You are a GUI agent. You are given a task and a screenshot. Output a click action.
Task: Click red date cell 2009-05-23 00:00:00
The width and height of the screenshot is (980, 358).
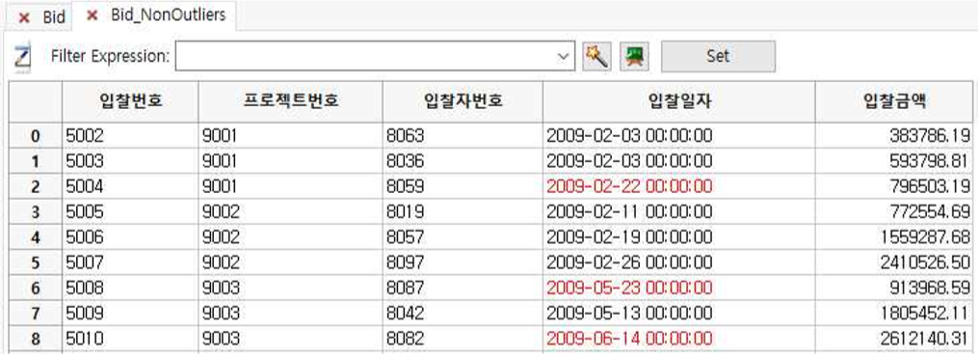tap(678, 288)
